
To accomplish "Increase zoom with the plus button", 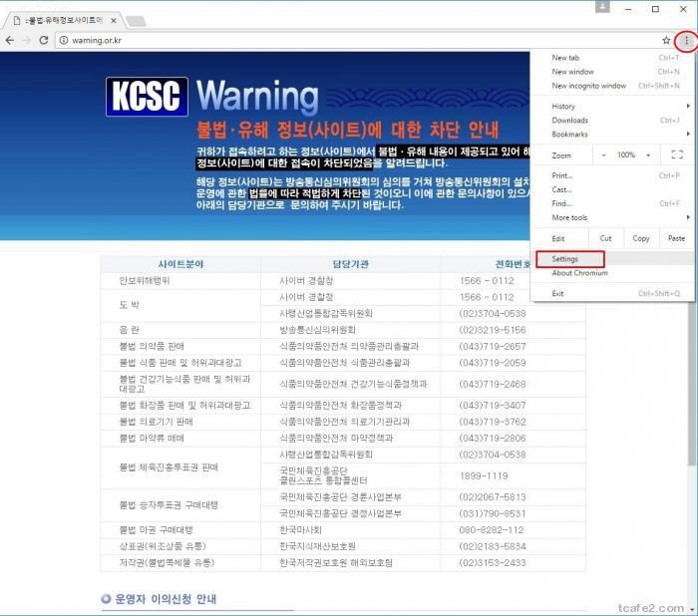I will pyautogui.click(x=648, y=155).
